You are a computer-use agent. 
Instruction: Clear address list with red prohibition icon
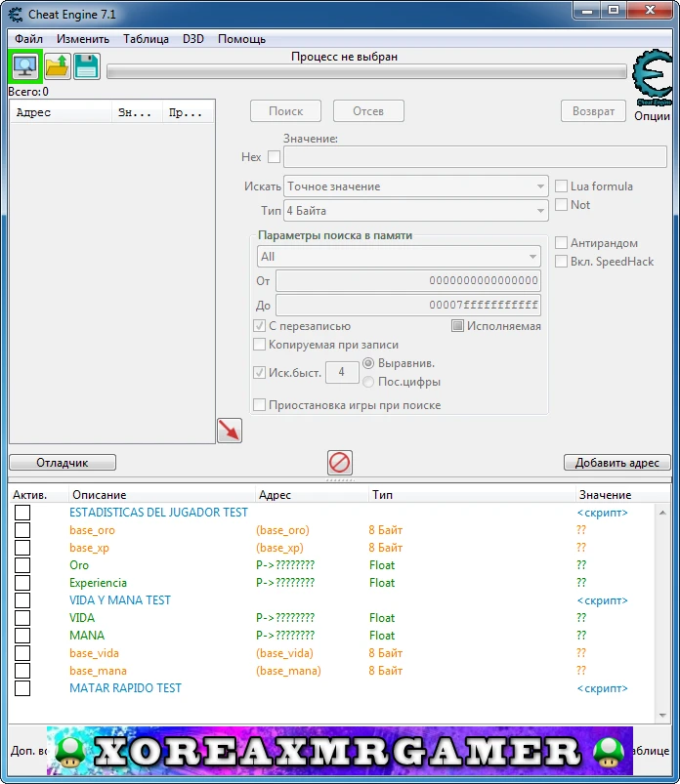click(340, 463)
